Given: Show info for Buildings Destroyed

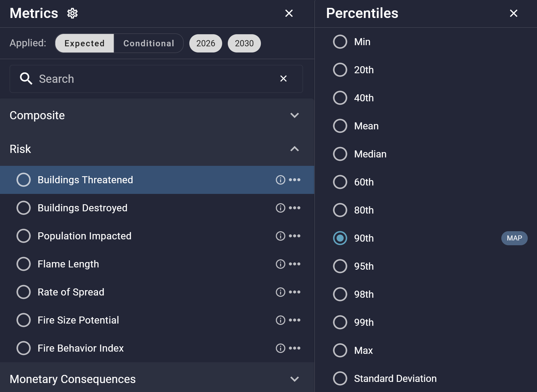Looking at the screenshot, I should (x=280, y=208).
